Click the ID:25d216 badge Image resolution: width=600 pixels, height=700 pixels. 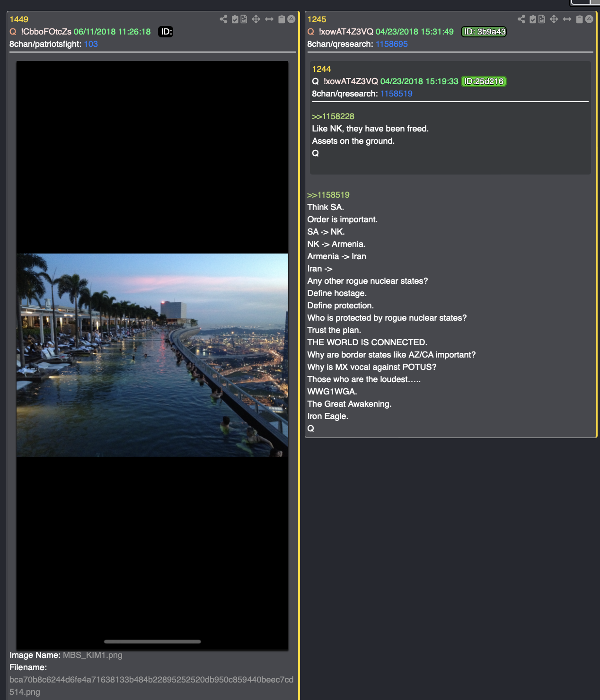click(x=484, y=81)
